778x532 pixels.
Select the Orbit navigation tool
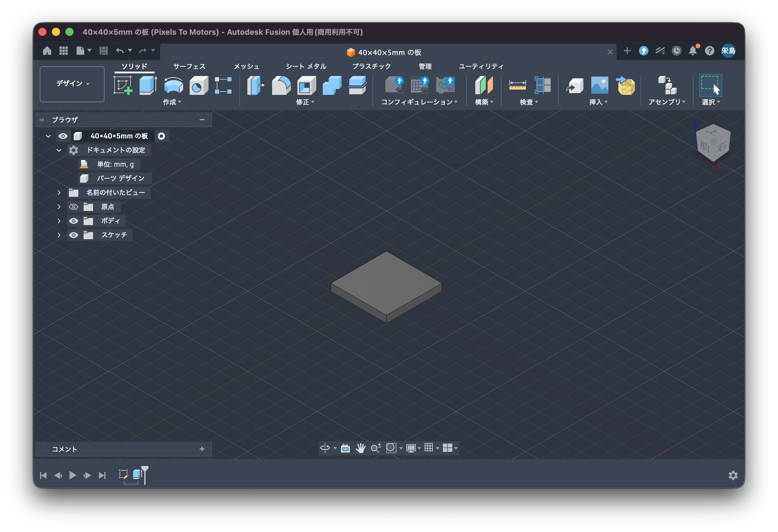[325, 448]
